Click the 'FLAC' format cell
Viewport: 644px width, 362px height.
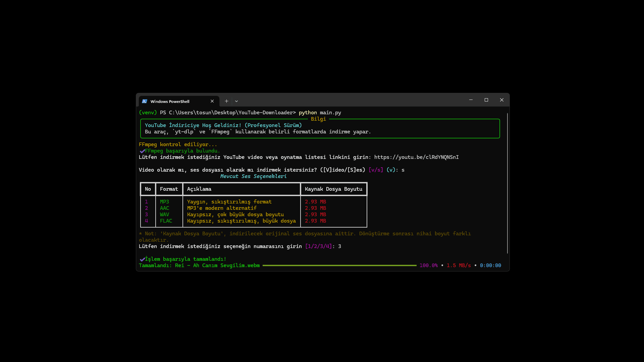point(166,221)
